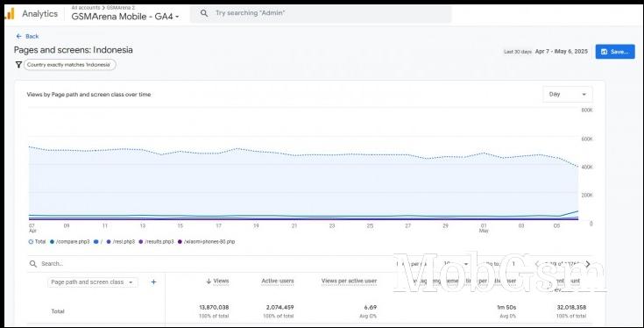644x328 pixels.
Task: Click the Last 30 days label
Action: point(518,52)
